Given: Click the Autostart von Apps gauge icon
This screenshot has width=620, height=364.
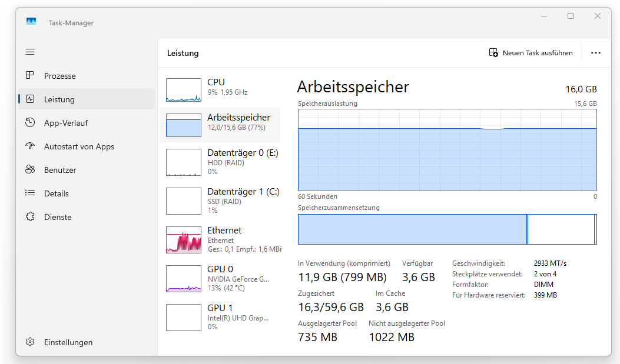Looking at the screenshot, I should [30, 146].
